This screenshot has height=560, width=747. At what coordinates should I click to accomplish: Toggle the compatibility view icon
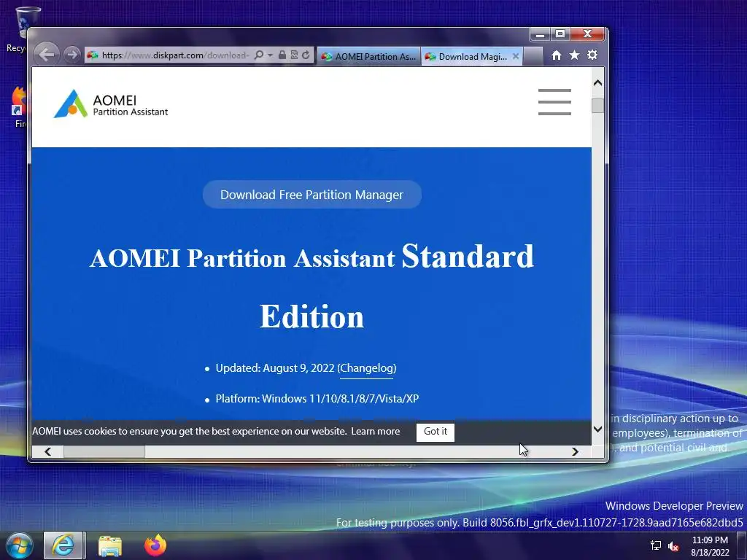tap(294, 55)
